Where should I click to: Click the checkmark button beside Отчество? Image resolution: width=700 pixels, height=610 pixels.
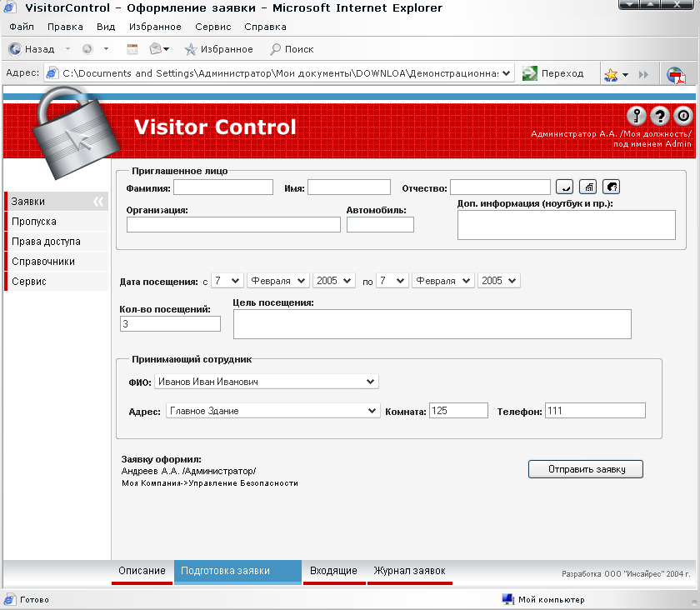pyautogui.click(x=565, y=187)
